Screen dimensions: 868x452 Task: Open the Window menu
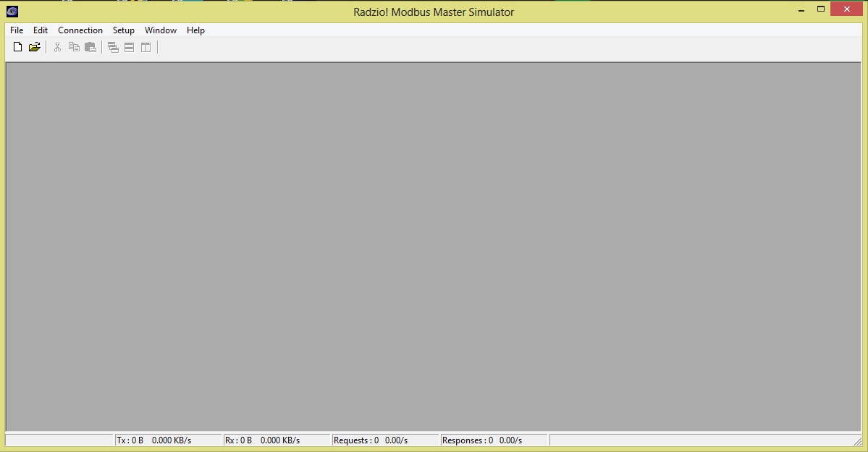tap(161, 30)
